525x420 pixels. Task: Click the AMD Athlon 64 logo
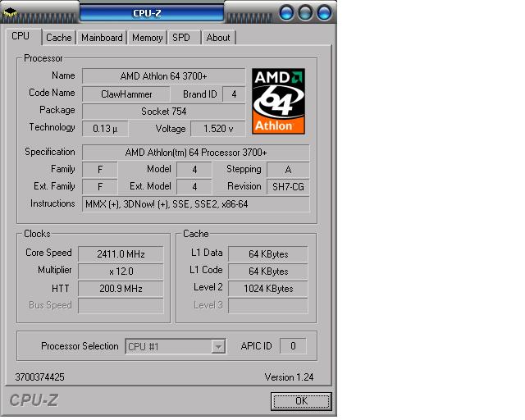click(x=278, y=101)
